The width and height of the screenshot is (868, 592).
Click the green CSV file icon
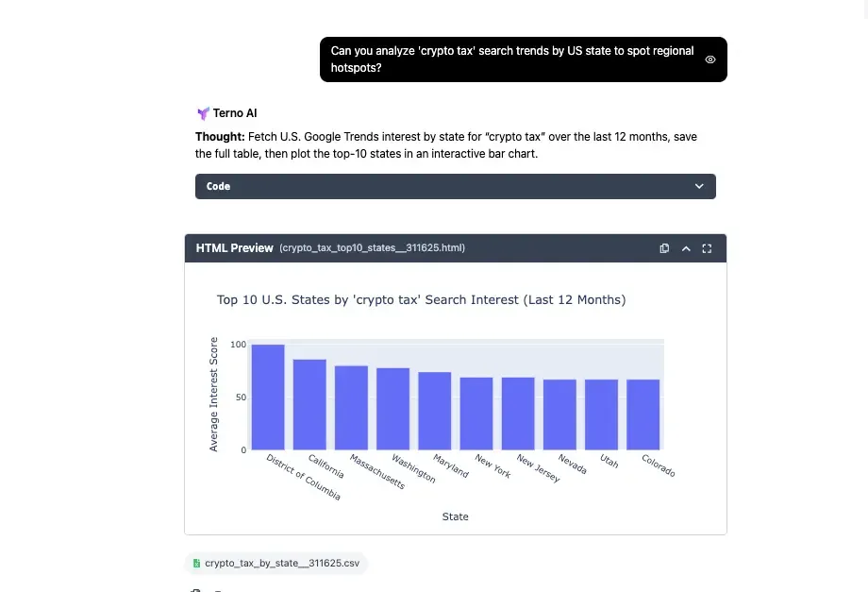[x=196, y=563]
